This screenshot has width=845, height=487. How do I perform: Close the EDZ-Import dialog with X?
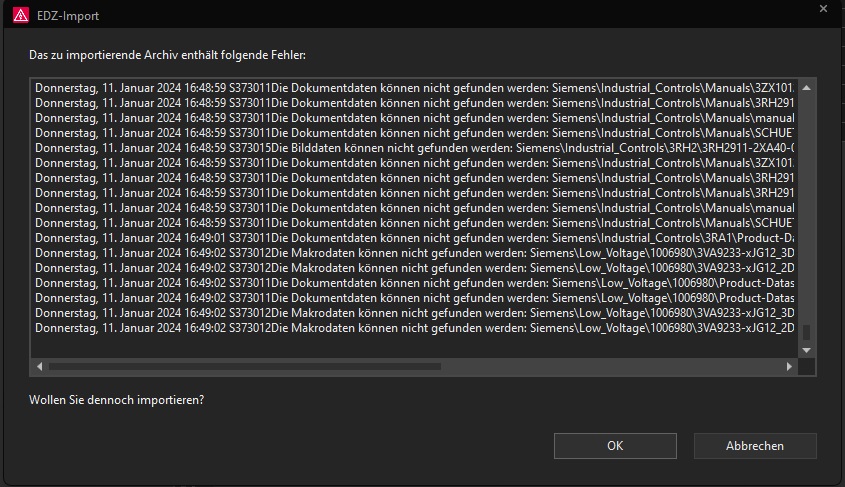click(823, 9)
